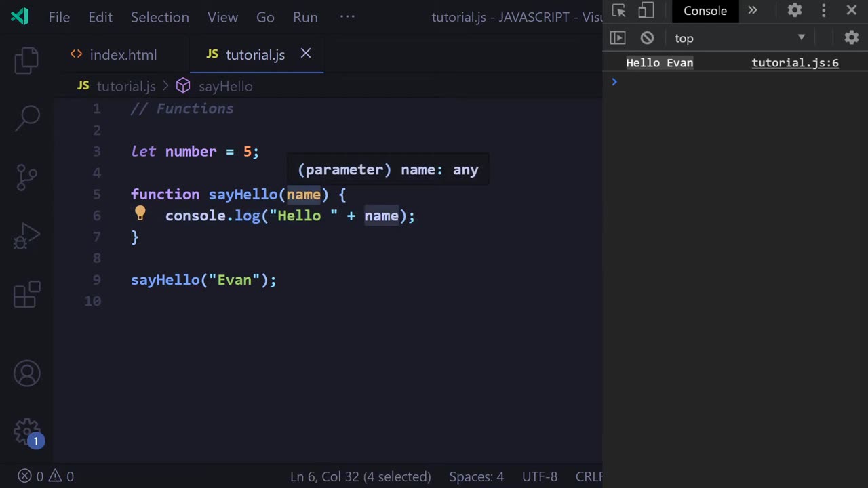Click the "Evan" string on line 9

[x=234, y=280]
